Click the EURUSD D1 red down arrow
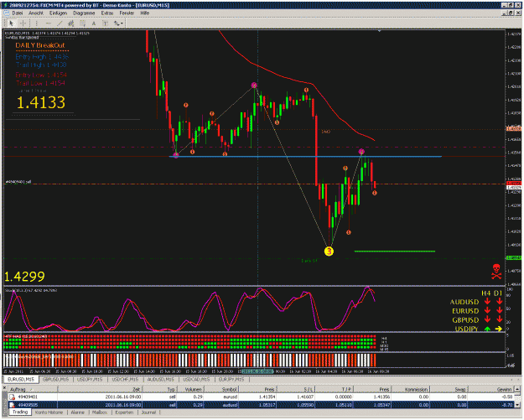Screen dimensions: 524x420 499,310
